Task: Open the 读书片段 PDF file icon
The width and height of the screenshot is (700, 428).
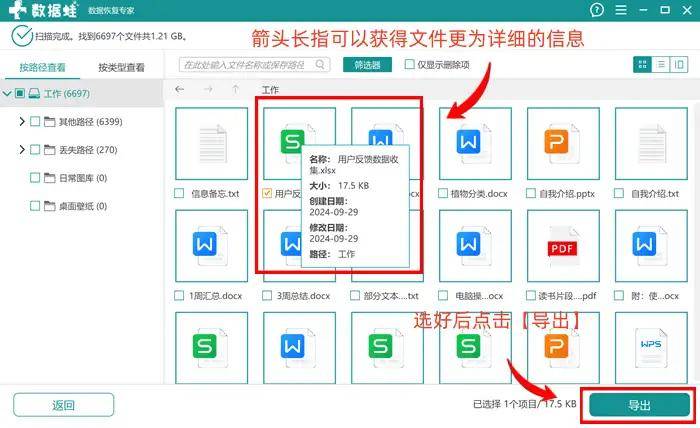Action: [x=562, y=246]
